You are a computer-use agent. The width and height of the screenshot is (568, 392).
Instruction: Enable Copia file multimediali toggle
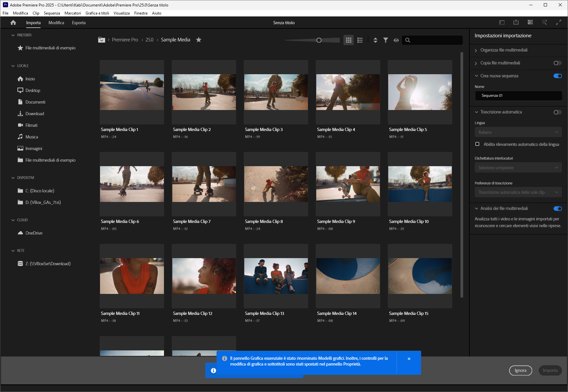[x=557, y=63]
